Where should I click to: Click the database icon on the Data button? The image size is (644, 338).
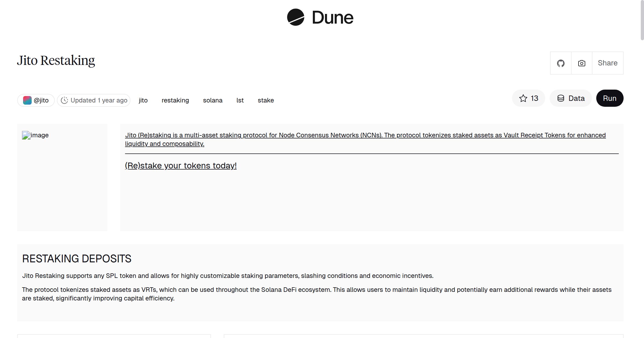[x=561, y=98]
